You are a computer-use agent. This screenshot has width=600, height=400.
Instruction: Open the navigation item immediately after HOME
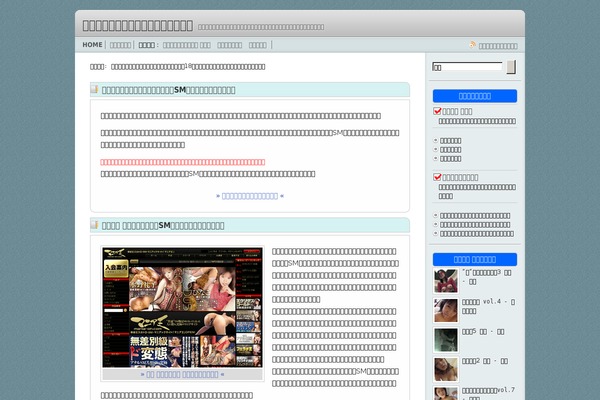(x=120, y=45)
